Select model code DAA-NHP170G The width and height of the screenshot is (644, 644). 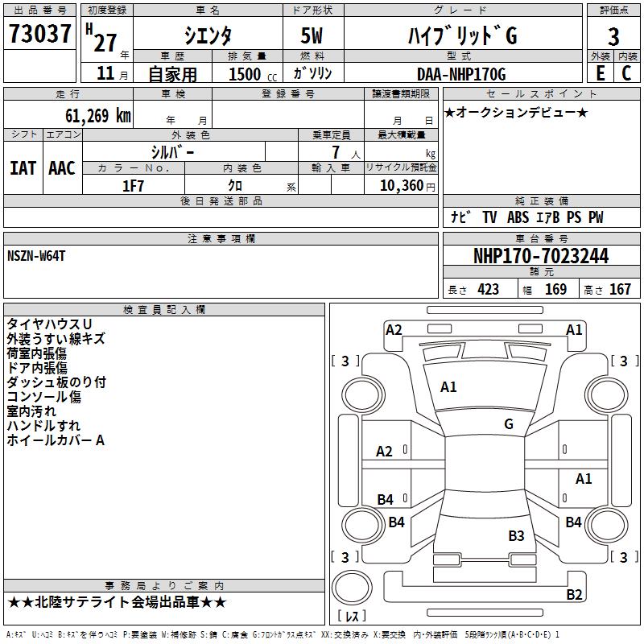coord(461,74)
